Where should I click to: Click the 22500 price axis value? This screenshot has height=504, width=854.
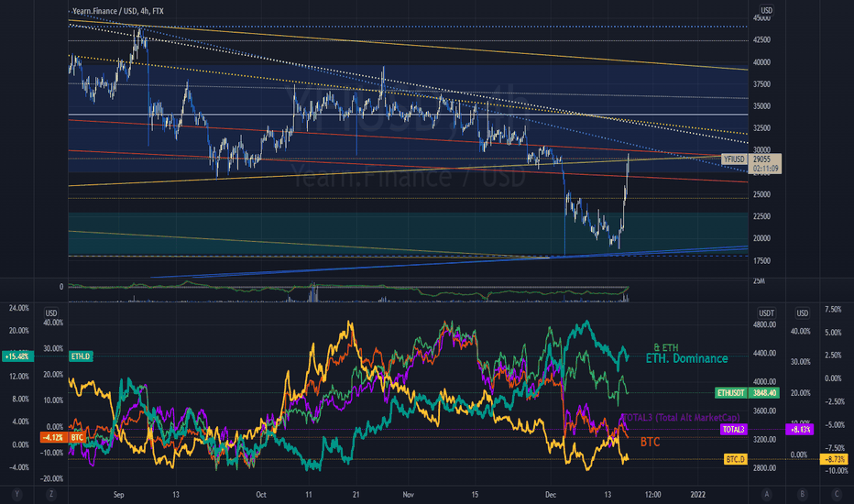761,216
